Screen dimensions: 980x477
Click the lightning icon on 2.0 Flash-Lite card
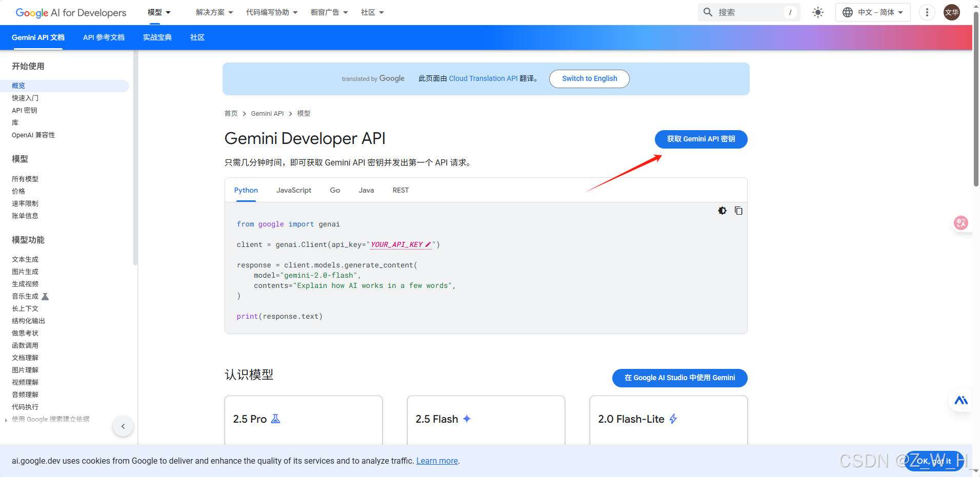point(673,419)
